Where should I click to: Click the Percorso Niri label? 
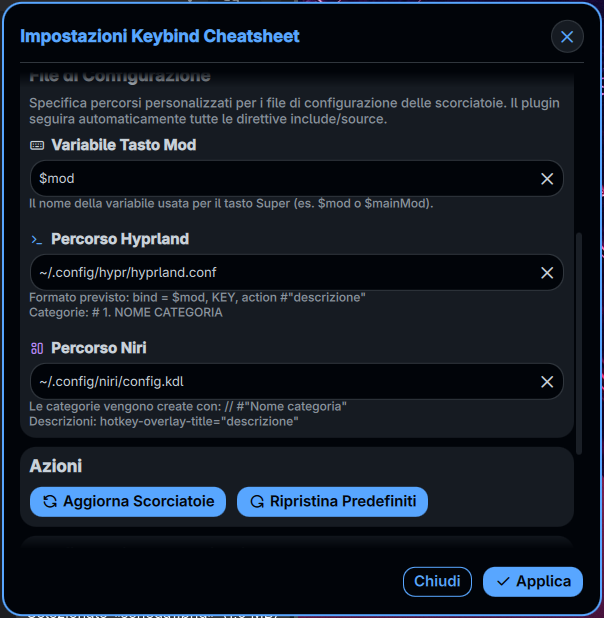(x=99, y=348)
